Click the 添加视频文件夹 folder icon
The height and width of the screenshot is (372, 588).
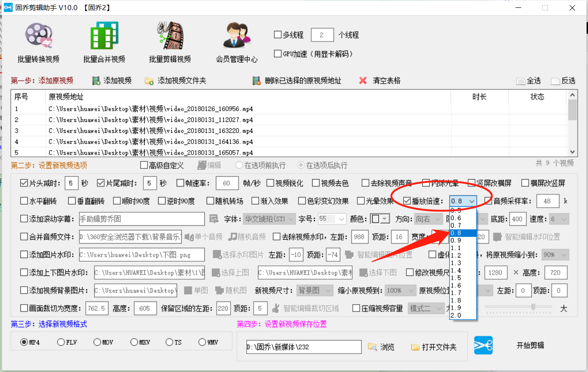149,81
